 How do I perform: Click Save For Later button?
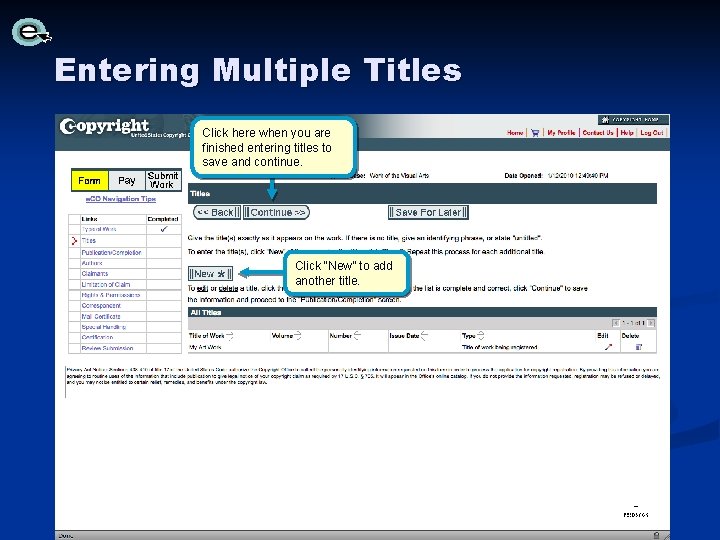(x=428, y=212)
